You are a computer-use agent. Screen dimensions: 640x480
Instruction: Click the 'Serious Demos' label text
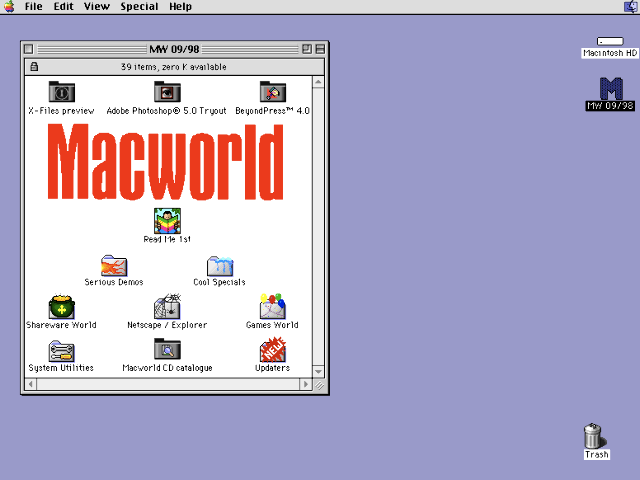[114, 282]
